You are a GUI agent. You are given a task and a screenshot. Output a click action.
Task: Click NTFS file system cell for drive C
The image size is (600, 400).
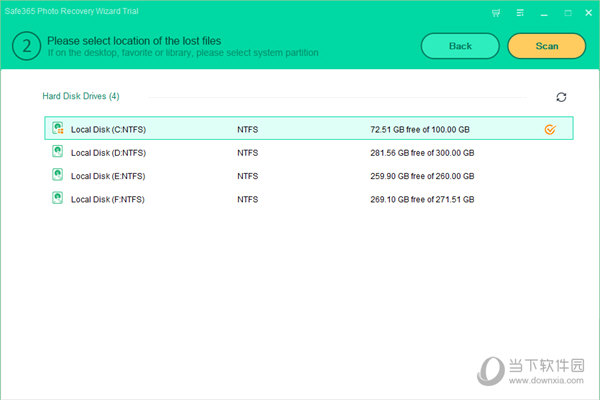[x=248, y=130]
